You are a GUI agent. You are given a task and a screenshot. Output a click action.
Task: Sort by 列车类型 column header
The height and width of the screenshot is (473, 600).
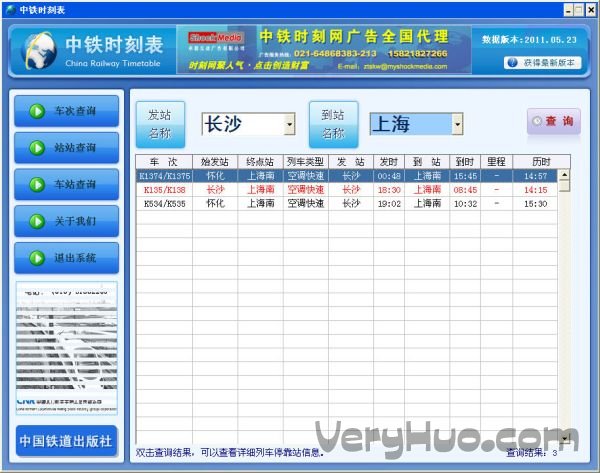[305, 161]
